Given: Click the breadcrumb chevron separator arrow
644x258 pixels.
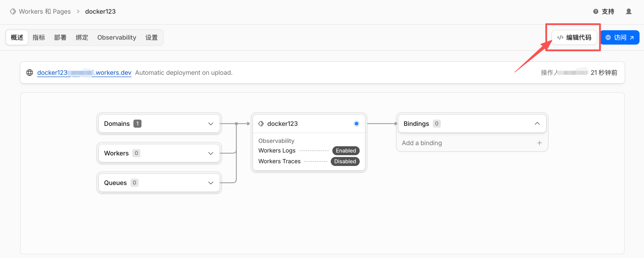Looking at the screenshot, I should [78, 12].
